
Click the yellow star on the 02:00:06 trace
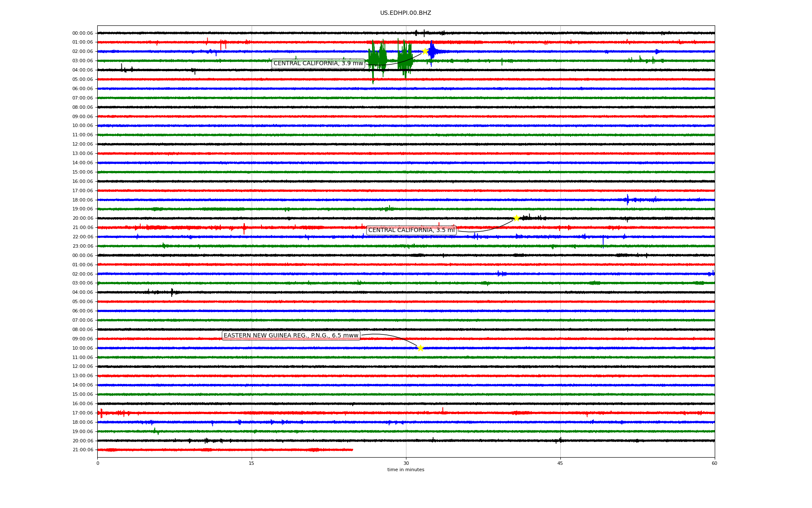click(x=425, y=51)
